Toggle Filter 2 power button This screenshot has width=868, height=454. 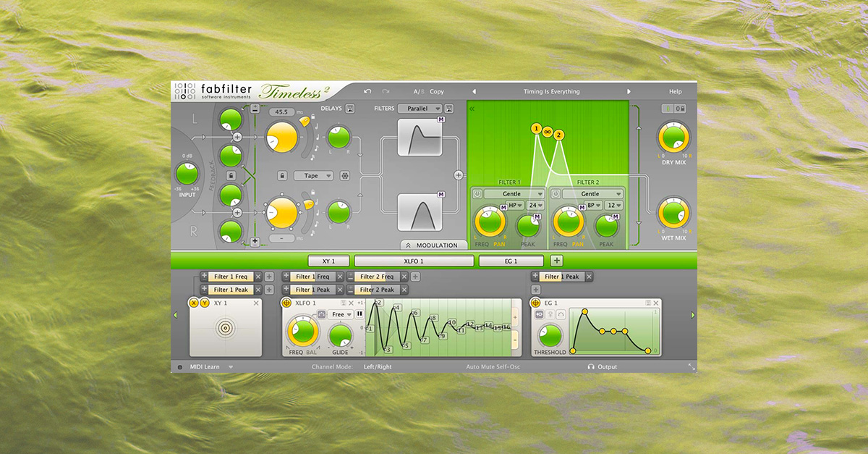coord(556,194)
